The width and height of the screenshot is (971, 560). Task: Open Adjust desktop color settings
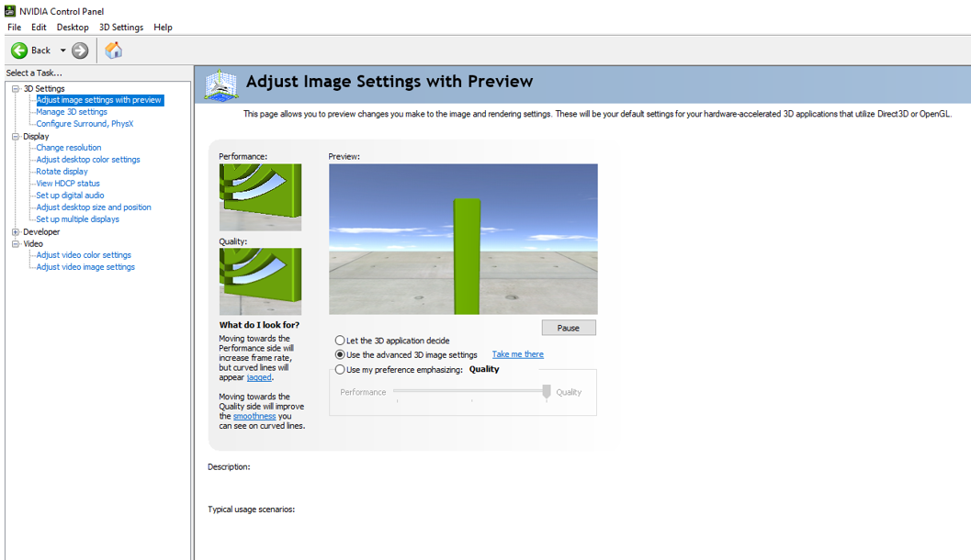coord(88,160)
